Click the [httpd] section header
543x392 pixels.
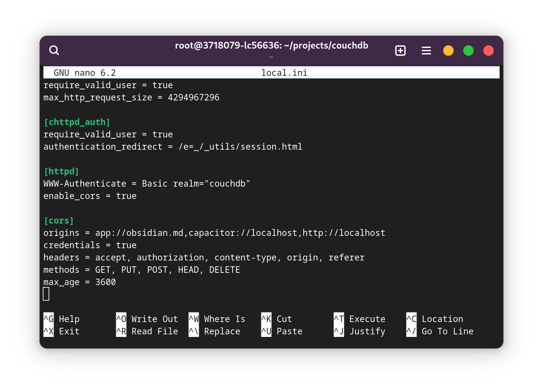pos(62,171)
